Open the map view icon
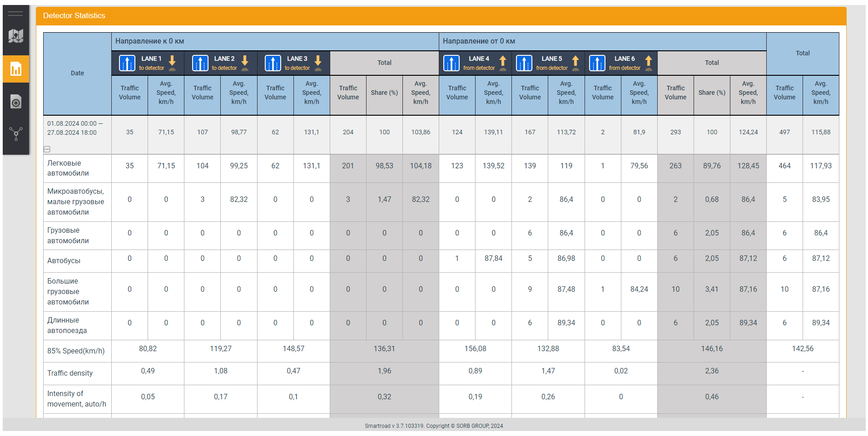The width and height of the screenshot is (868, 436). point(16,36)
